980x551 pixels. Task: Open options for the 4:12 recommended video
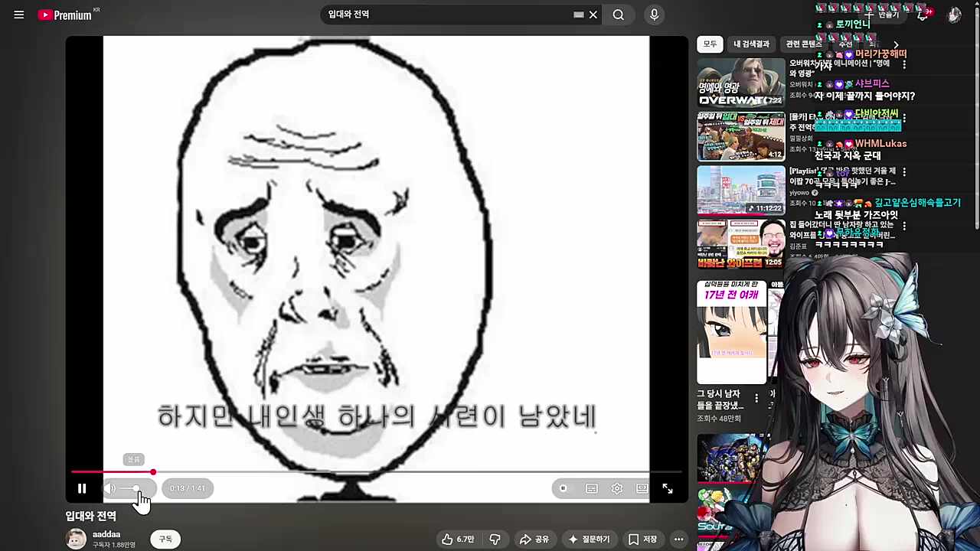(x=904, y=119)
